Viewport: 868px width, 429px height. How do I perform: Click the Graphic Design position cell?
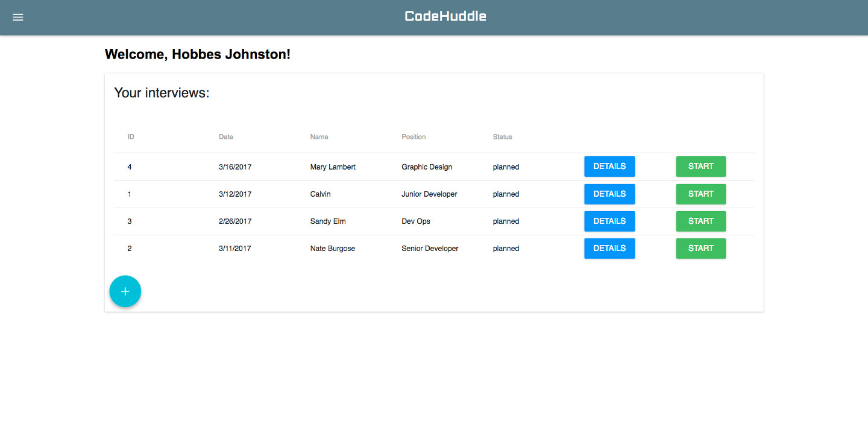[427, 167]
